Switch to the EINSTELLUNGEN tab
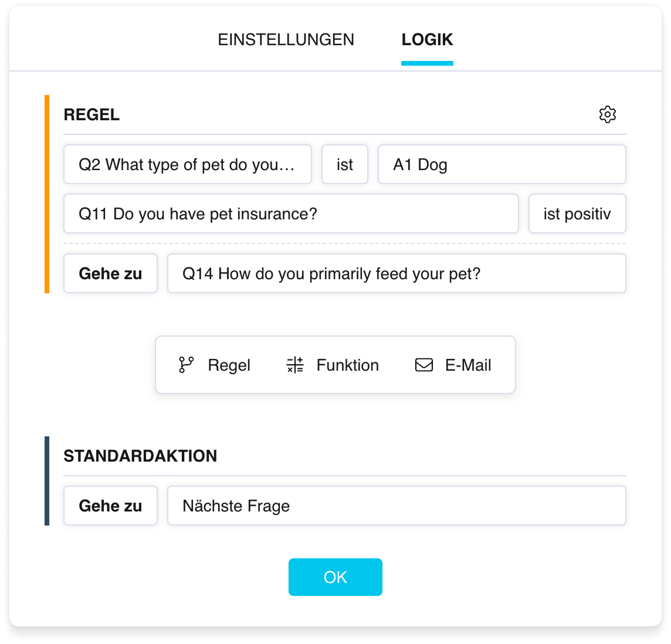This screenshot has width=671, height=644. [x=286, y=39]
